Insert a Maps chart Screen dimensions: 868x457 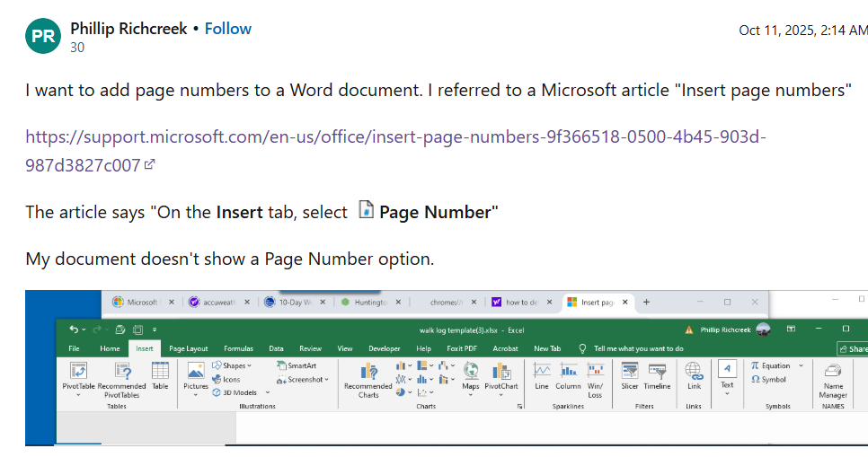(x=471, y=376)
